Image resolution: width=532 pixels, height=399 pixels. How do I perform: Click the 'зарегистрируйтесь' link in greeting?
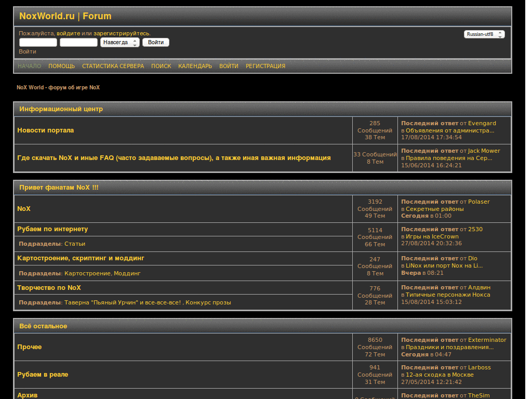[x=121, y=33]
